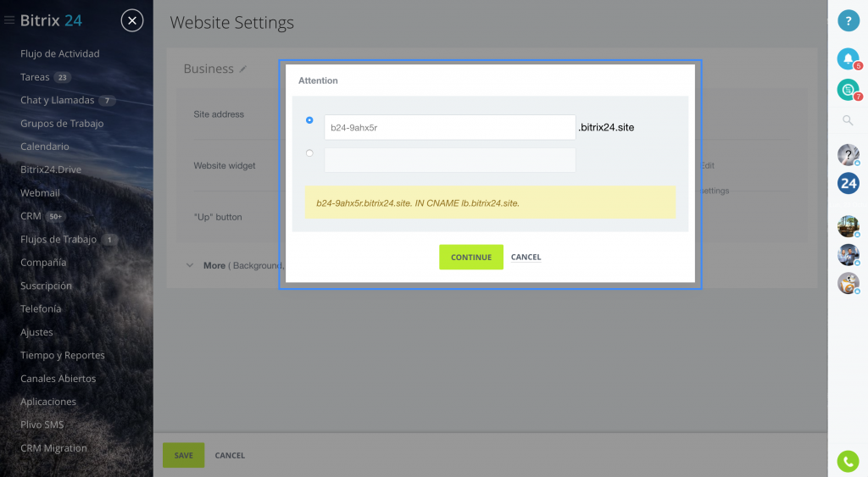Viewport: 868px width, 477px height.
Task: Open Flujos de Trabajo in the sidebar
Action: [x=58, y=239]
